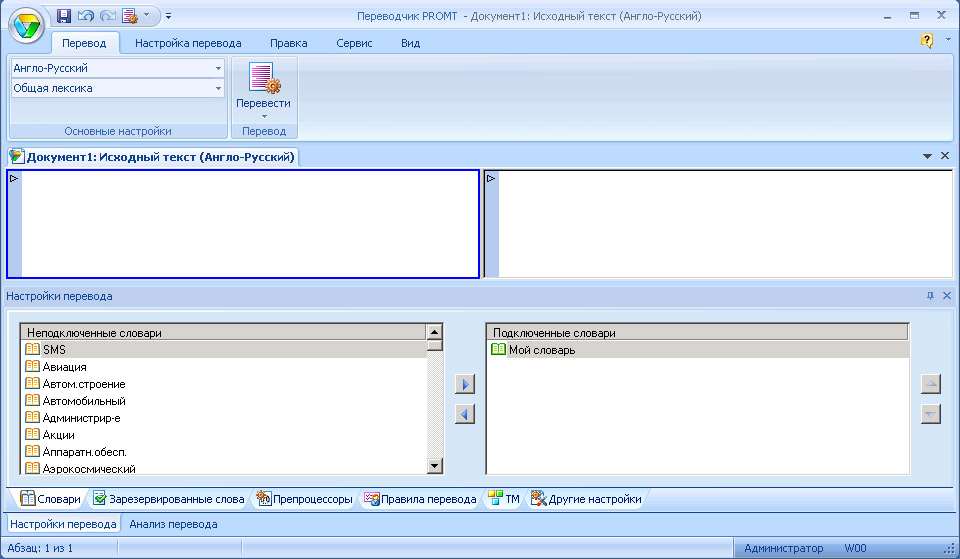The image size is (960, 559).
Task: Save document via floppy disk icon
Action: click(64, 16)
